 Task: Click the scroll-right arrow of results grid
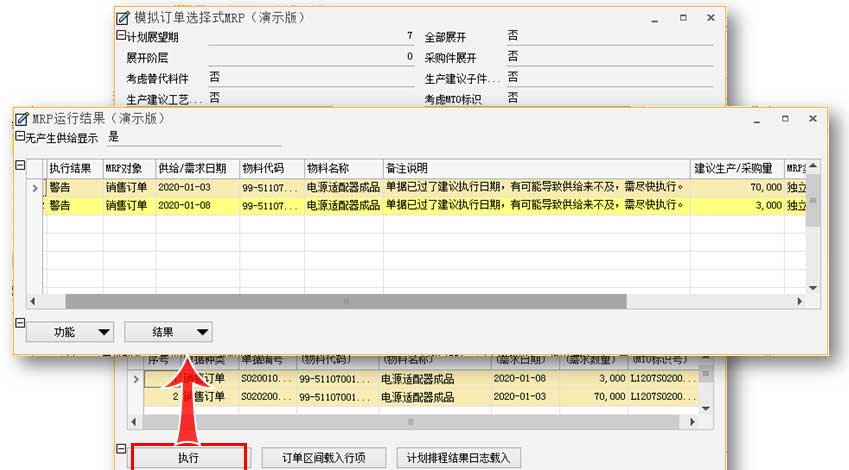[799, 301]
